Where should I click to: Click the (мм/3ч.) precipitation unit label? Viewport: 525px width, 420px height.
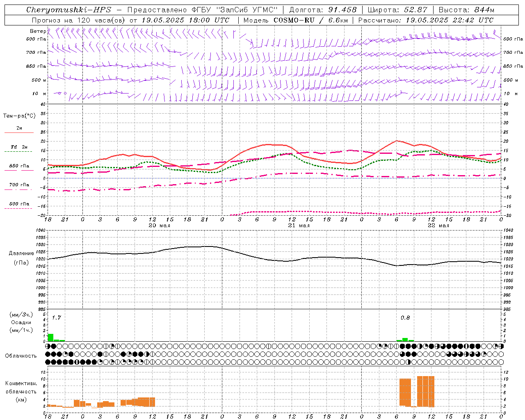(x=21, y=315)
